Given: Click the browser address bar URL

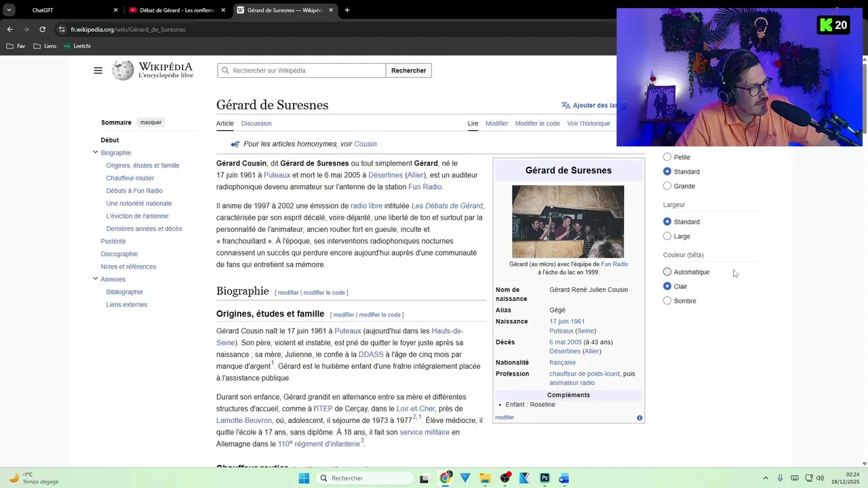Looking at the screenshot, I should pyautogui.click(x=128, y=29).
